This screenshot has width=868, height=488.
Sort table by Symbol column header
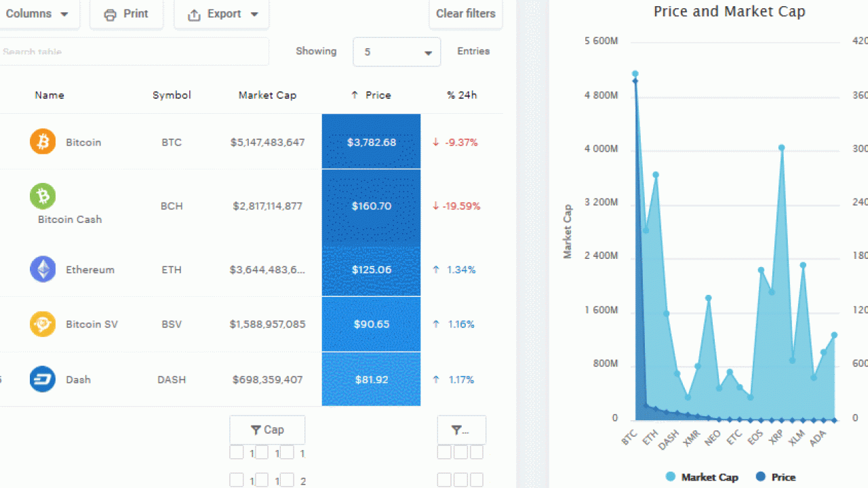(172, 95)
